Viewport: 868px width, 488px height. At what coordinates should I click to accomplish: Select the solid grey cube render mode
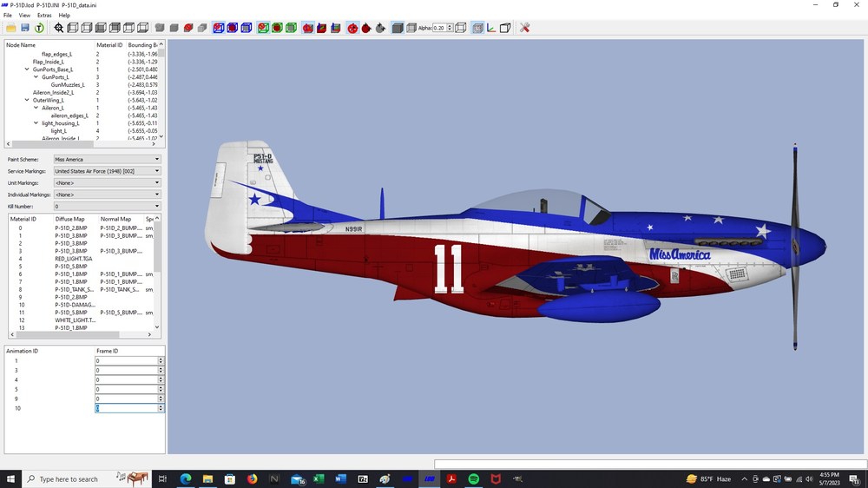point(398,28)
